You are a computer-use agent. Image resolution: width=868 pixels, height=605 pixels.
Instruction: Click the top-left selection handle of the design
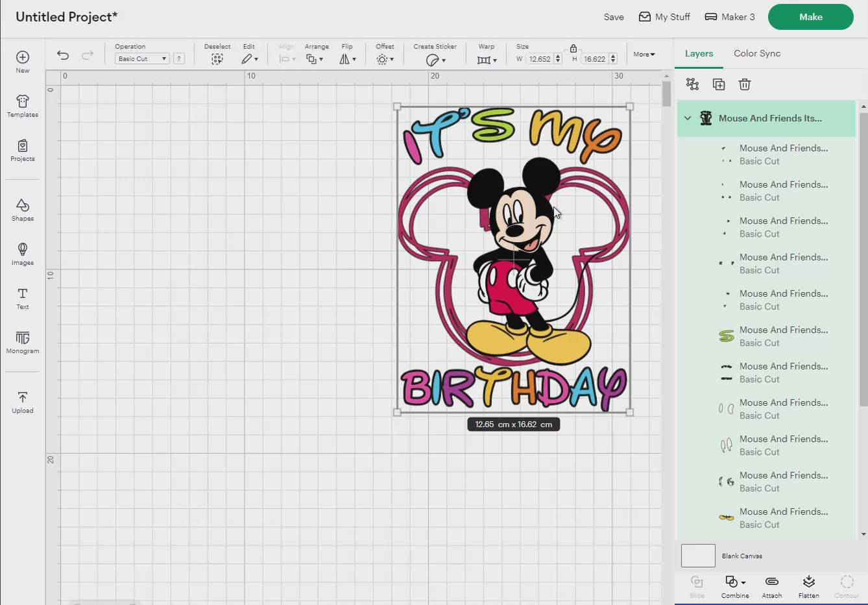coord(397,106)
